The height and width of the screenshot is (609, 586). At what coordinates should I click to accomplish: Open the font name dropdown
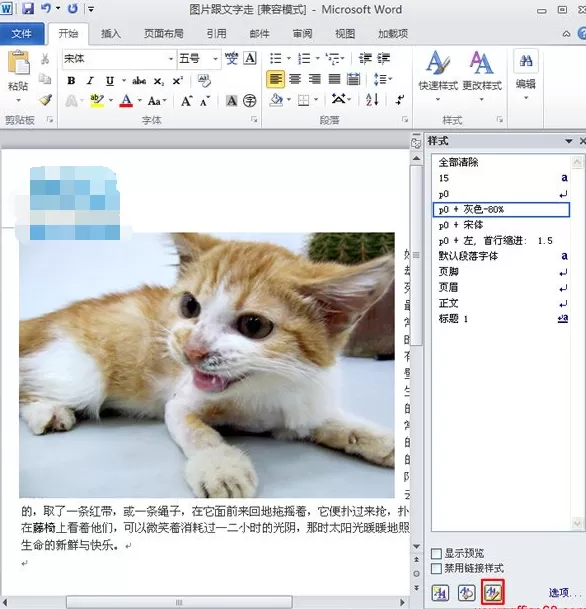coord(170,59)
